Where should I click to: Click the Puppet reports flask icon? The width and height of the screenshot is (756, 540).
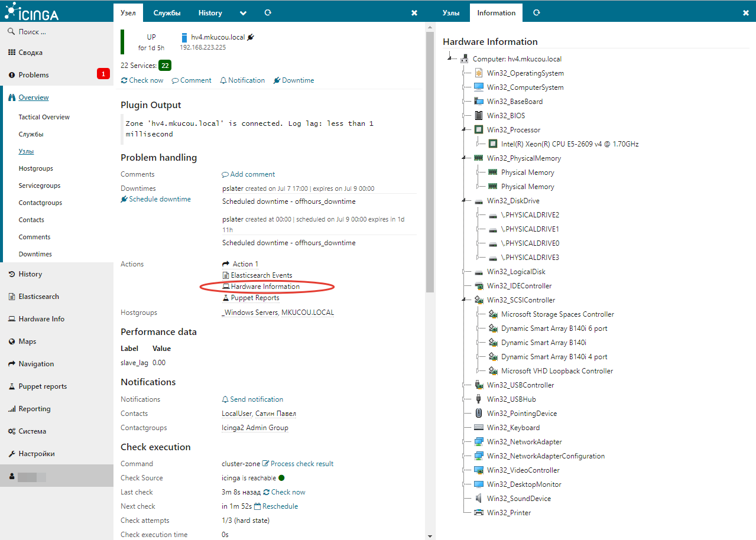(x=12, y=386)
